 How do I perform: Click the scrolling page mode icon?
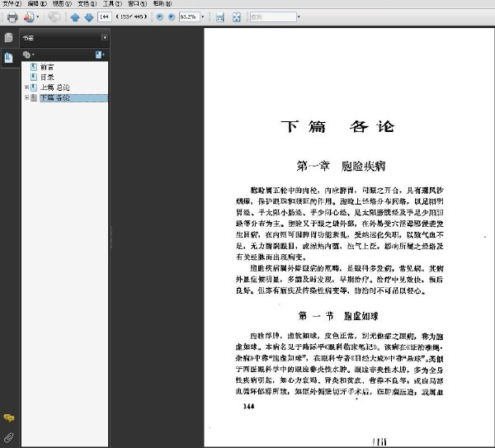(220, 17)
